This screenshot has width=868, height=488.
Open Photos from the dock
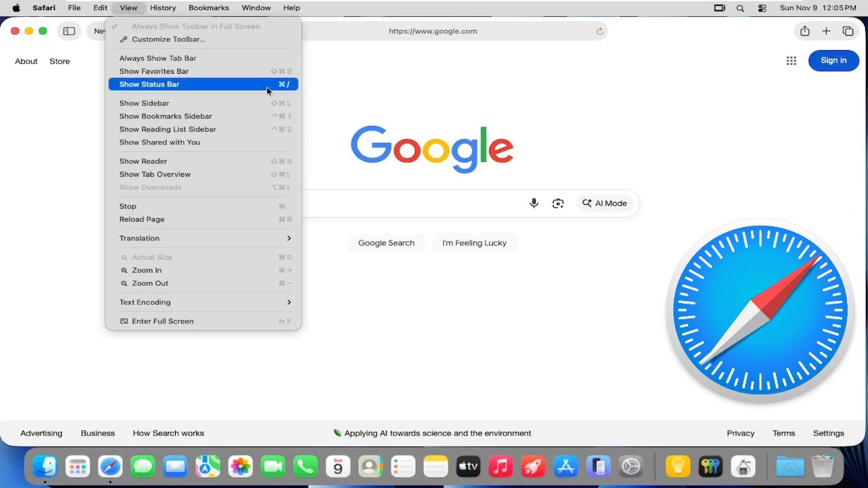(241, 466)
